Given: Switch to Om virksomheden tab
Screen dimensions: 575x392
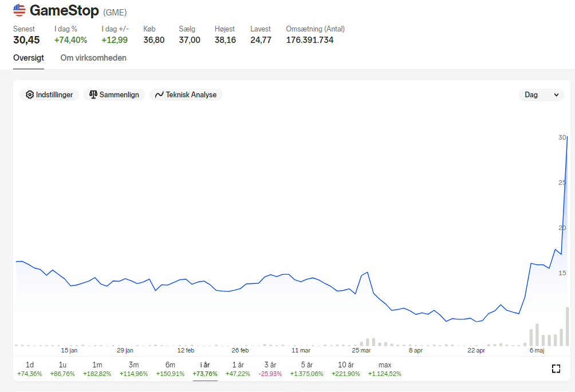Looking at the screenshot, I should pyautogui.click(x=93, y=58).
